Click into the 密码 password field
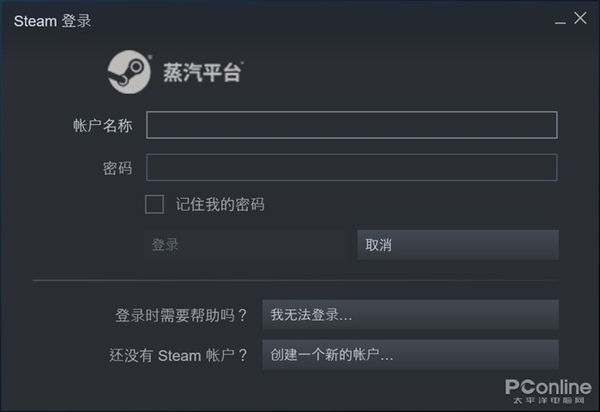The height and width of the screenshot is (412, 600). (x=351, y=167)
